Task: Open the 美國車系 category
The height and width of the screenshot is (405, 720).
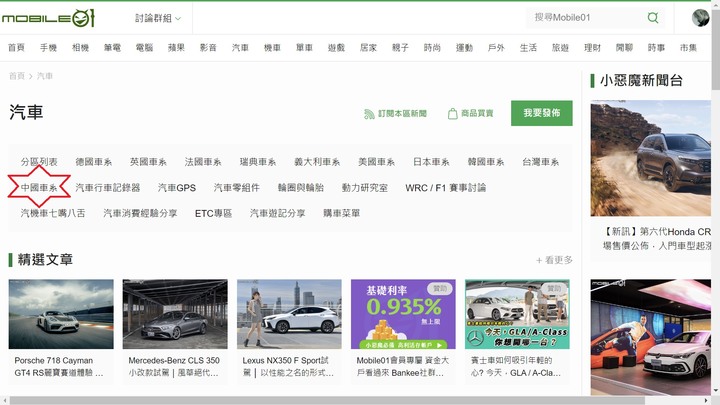Action: [377, 162]
